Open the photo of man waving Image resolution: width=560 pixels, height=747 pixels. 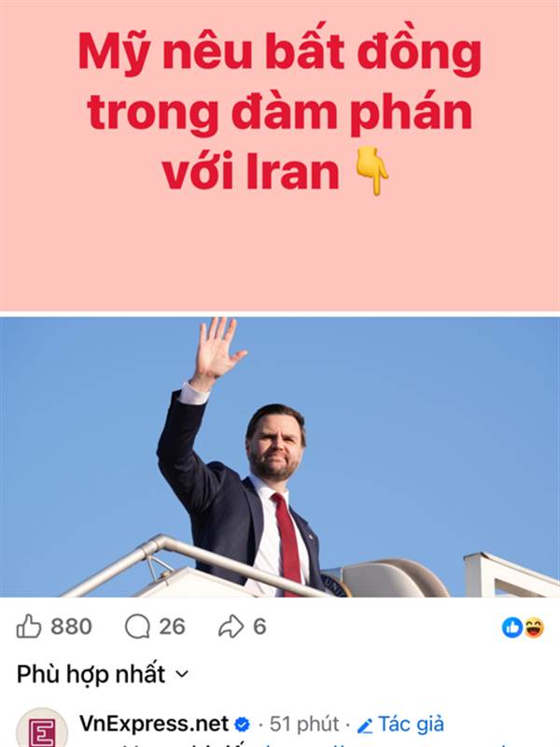tap(280, 458)
